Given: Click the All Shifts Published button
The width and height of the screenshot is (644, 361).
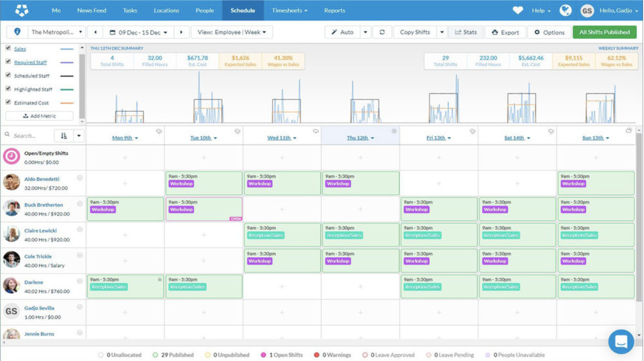Looking at the screenshot, I should pyautogui.click(x=604, y=32).
